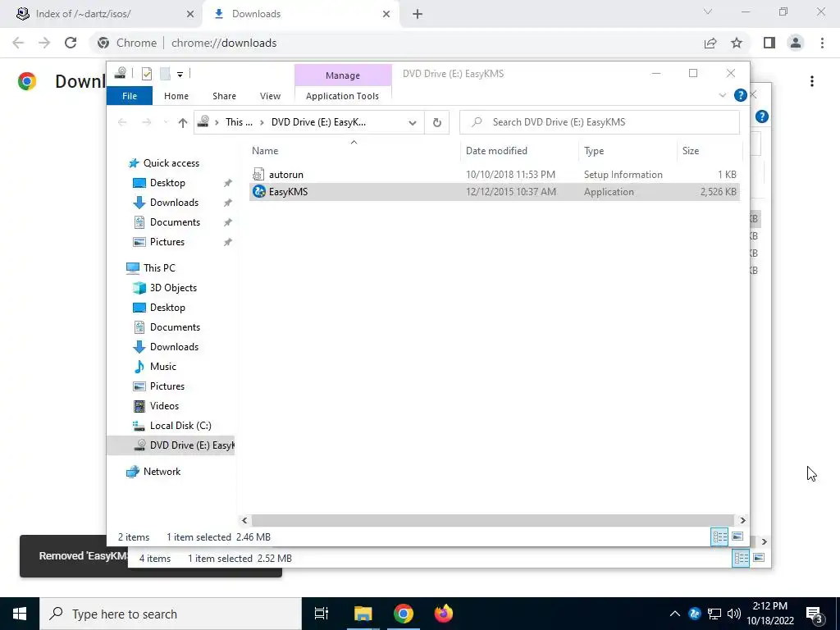
Task: Select Network in navigation pane
Action: point(162,472)
